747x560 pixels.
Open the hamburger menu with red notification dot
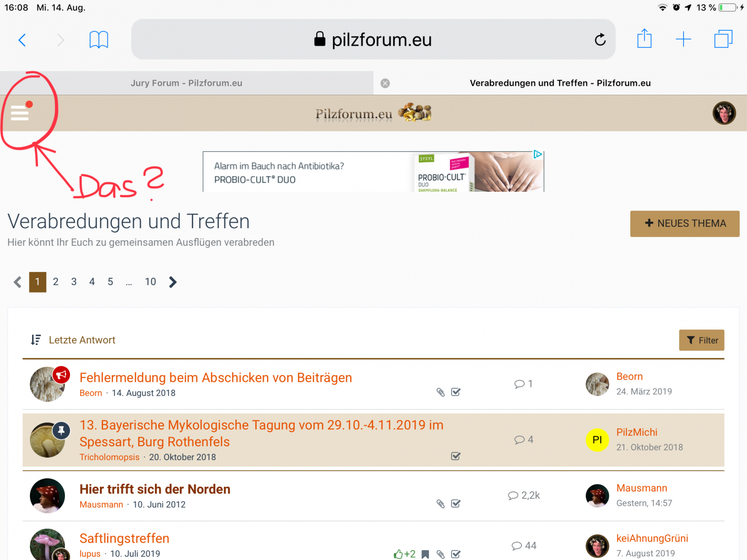coord(20,112)
